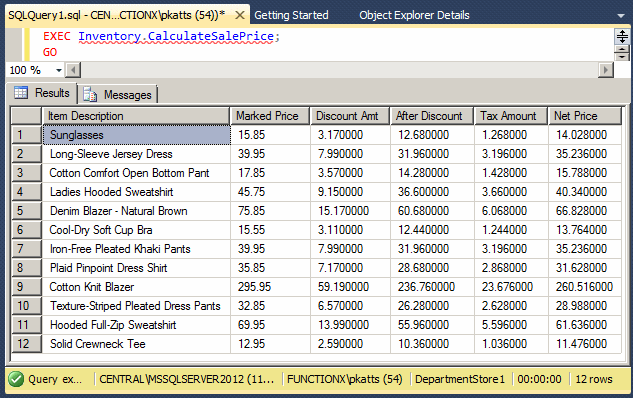
Task: Click the Hooded Full-Zip Sweatshirt cell
Action: [136, 325]
